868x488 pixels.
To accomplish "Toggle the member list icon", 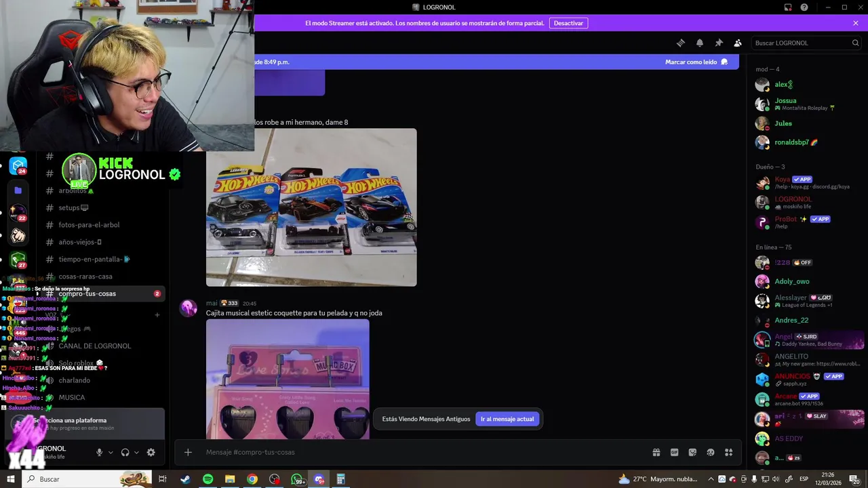I will click(x=738, y=43).
